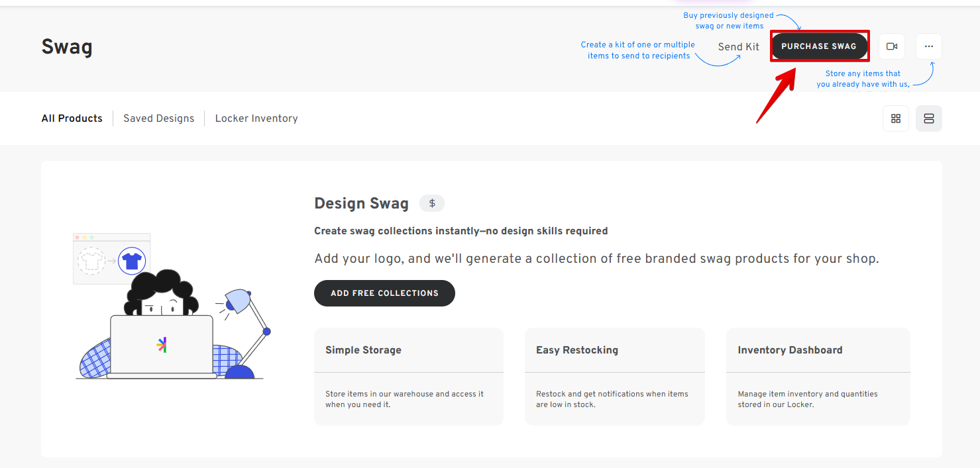Screen dimensions: 980x468
Task: Select the Easy Restocking card
Action: pos(614,376)
